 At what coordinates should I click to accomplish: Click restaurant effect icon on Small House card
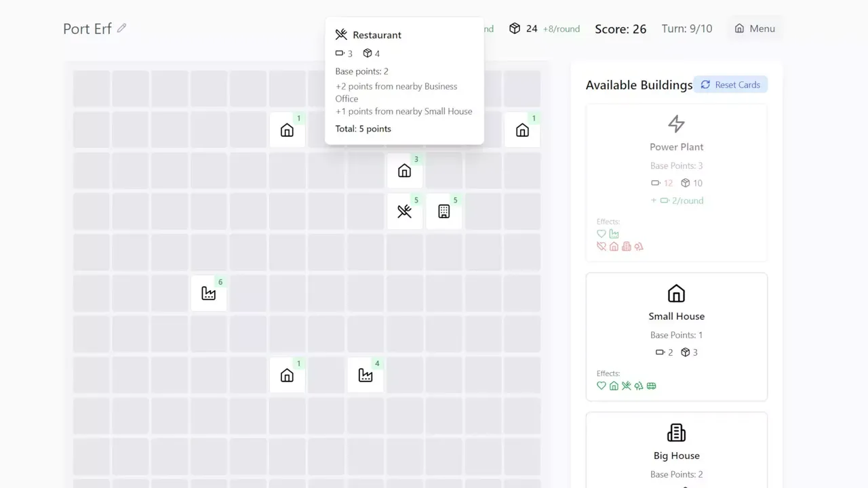click(627, 386)
